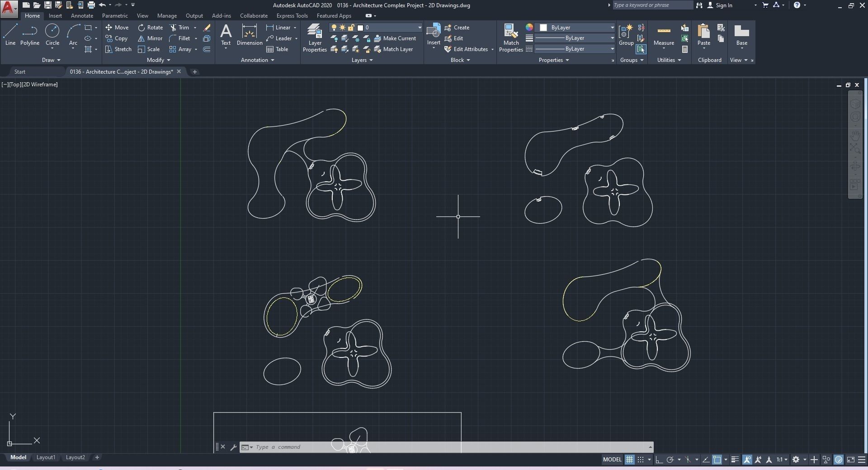Viewport: 868px width, 470px height.
Task: Activate the Arc tool
Action: click(x=73, y=35)
